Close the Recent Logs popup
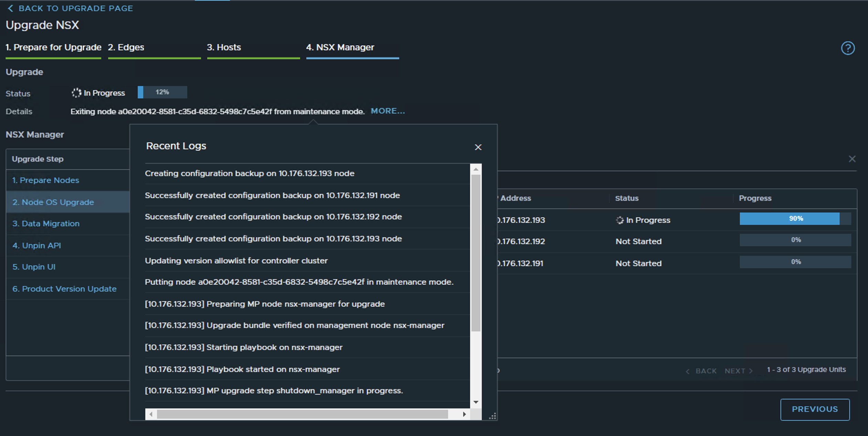 [x=478, y=147]
